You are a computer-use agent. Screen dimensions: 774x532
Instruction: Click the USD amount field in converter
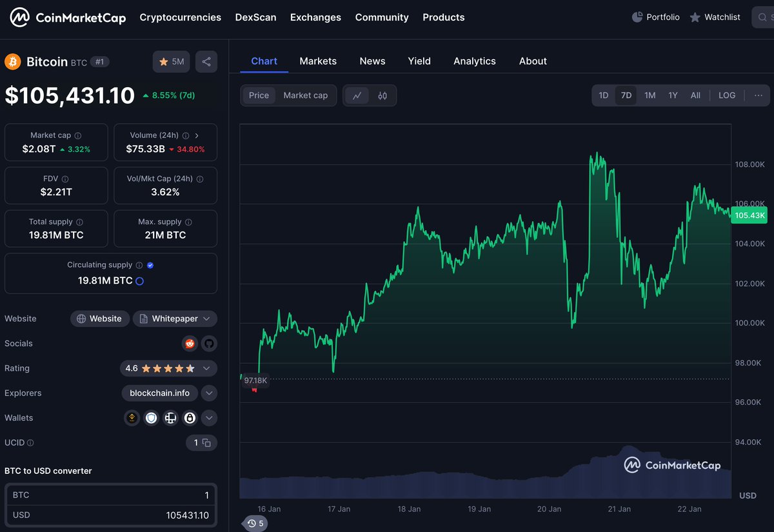click(110, 515)
